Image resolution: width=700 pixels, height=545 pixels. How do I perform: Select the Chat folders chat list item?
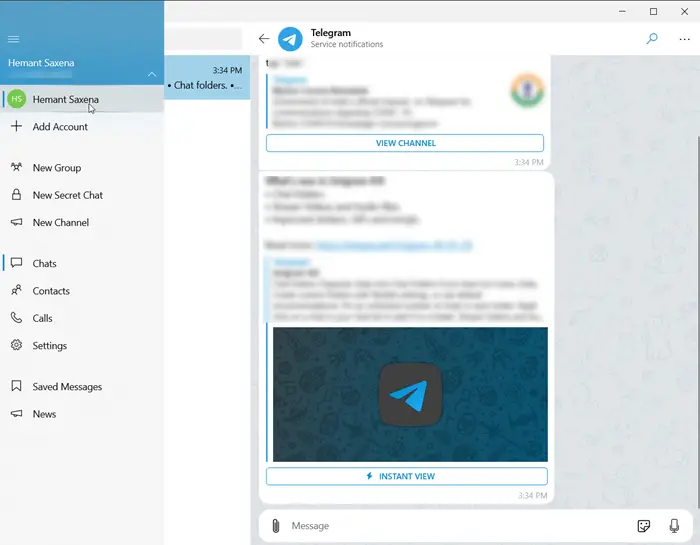point(207,77)
